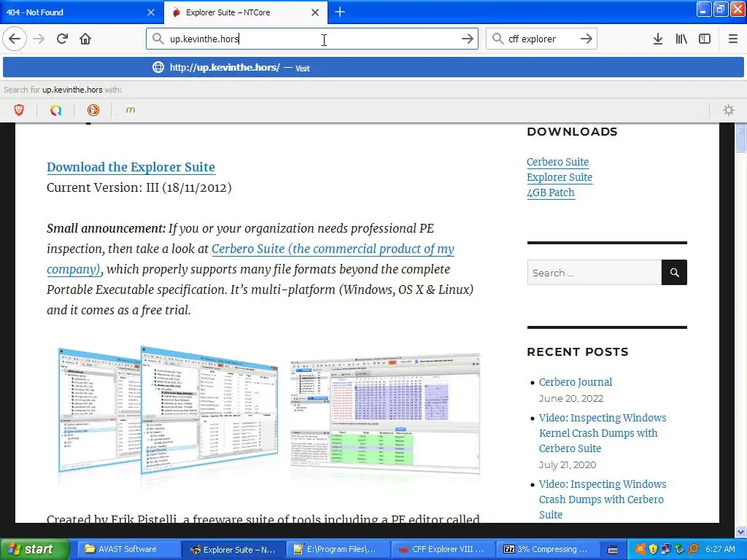
Task: Click the search bar's go arrow
Action: (x=587, y=39)
